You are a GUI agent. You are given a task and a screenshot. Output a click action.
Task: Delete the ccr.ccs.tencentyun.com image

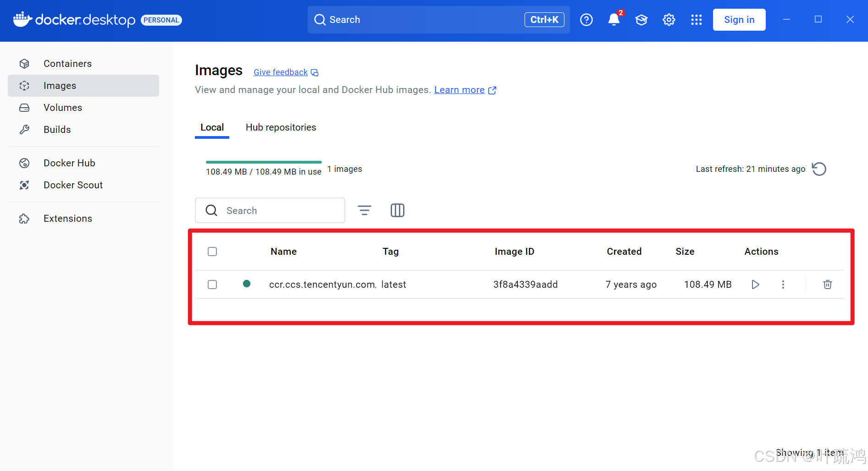pyautogui.click(x=827, y=284)
